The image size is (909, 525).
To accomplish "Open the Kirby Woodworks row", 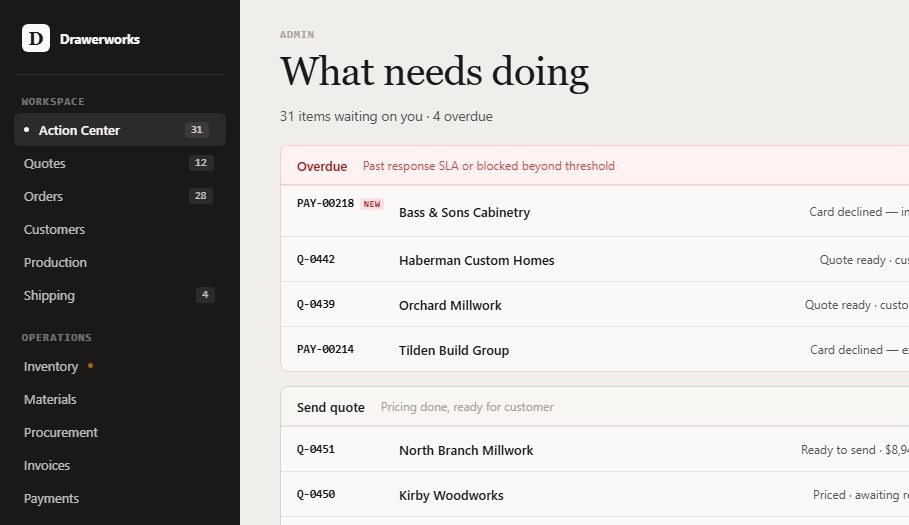I will coord(595,494).
